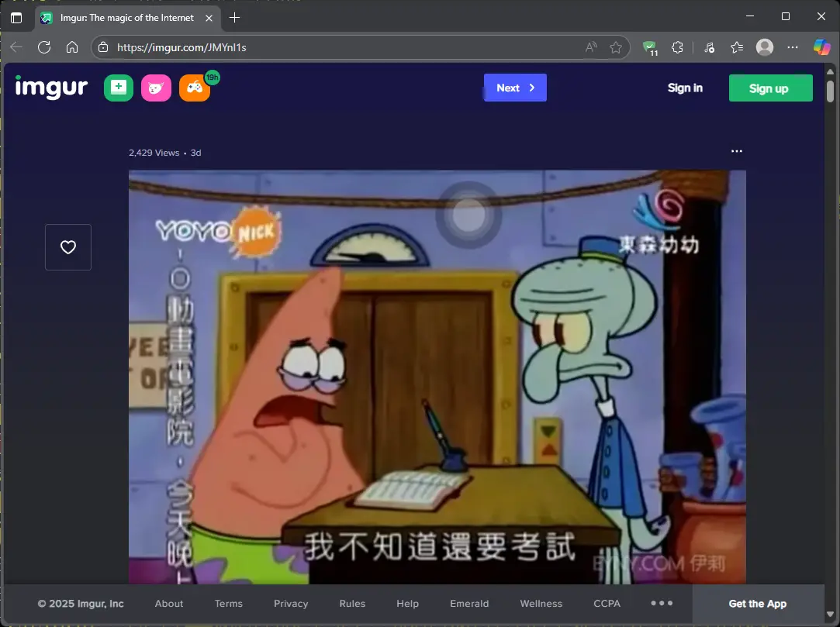840x627 pixels.
Task: Click the browser Back arrow
Action: pos(16,47)
